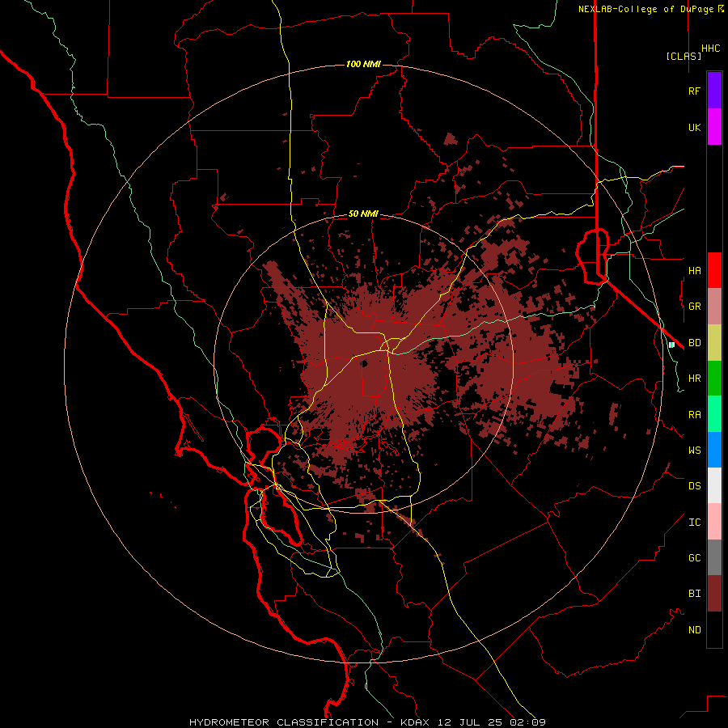Click the purple RF legend color swatch
728x728 pixels.
pos(714,91)
